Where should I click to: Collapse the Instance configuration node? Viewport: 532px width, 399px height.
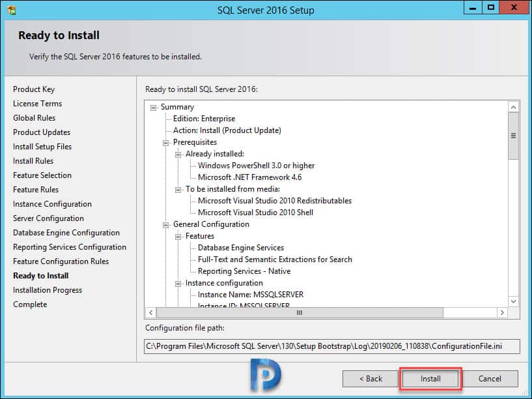click(x=178, y=284)
